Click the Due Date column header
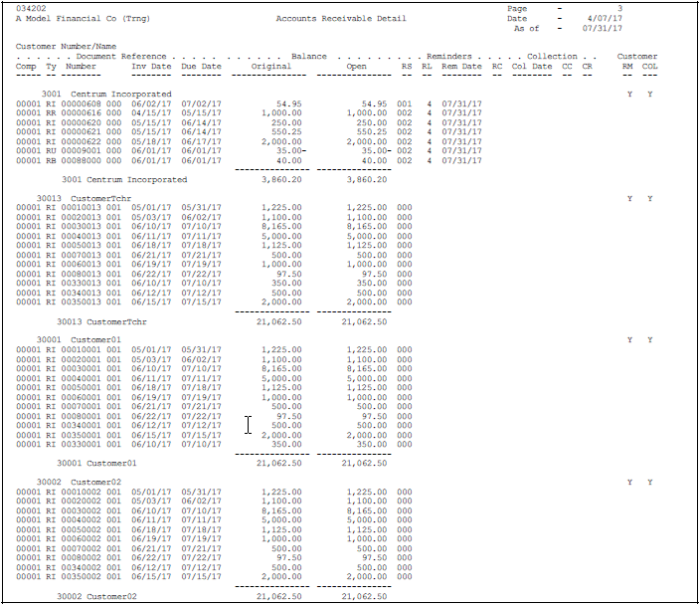The image size is (700, 605). coord(201,67)
